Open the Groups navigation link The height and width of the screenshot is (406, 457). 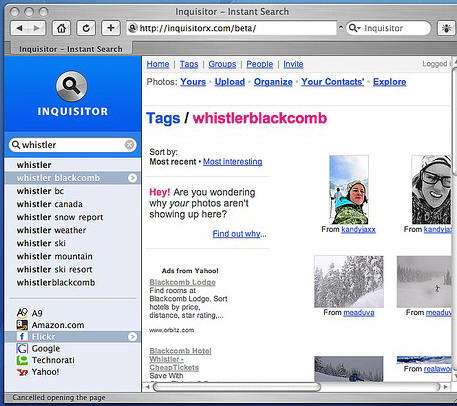tap(222, 64)
